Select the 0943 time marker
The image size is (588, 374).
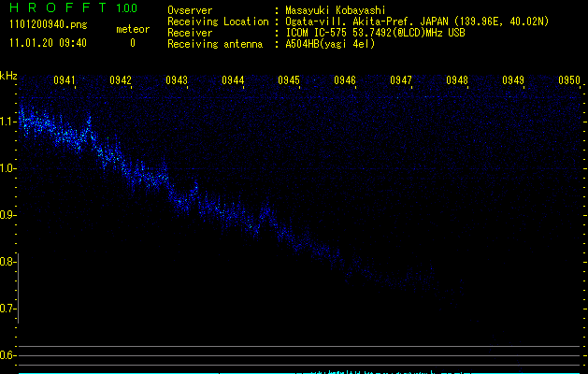point(177,81)
